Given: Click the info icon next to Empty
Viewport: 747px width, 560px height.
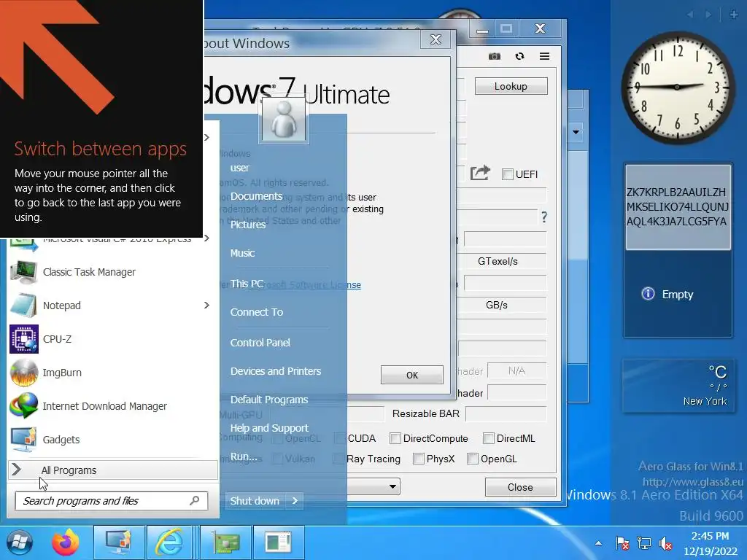Looking at the screenshot, I should coord(648,294).
